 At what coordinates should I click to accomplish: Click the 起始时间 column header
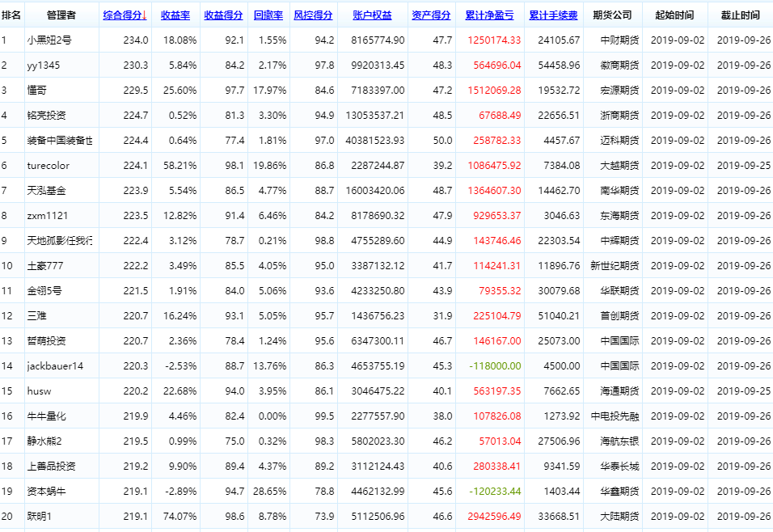pos(674,15)
